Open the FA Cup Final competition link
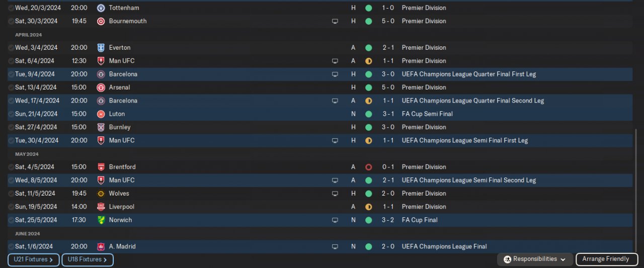 click(x=420, y=220)
